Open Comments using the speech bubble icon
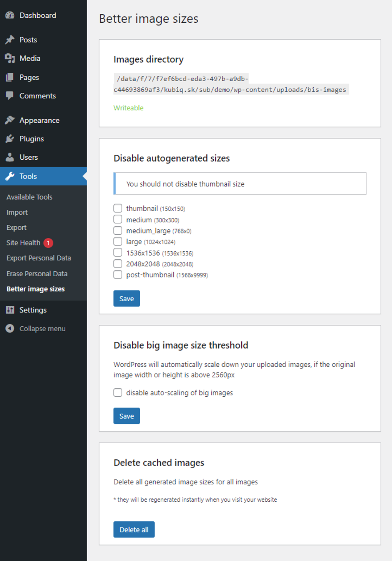Screen dimensions: 392x561 pos(10,96)
